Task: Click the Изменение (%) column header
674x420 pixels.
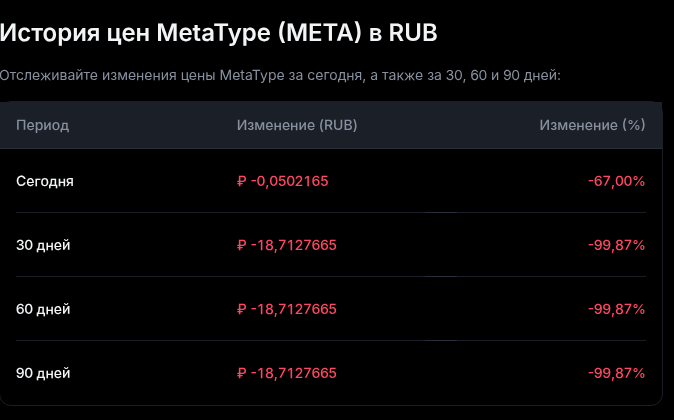Action: coord(592,125)
